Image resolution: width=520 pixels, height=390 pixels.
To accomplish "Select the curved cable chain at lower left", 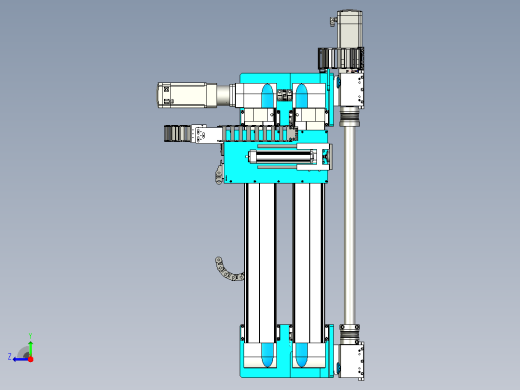I will pos(228,269).
